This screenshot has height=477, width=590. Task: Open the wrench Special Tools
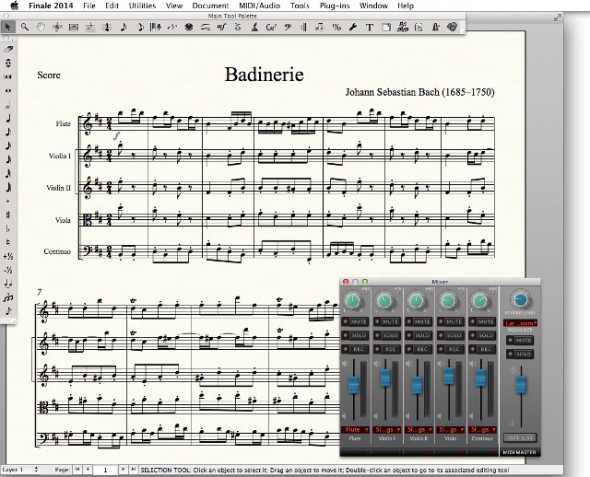(353, 27)
